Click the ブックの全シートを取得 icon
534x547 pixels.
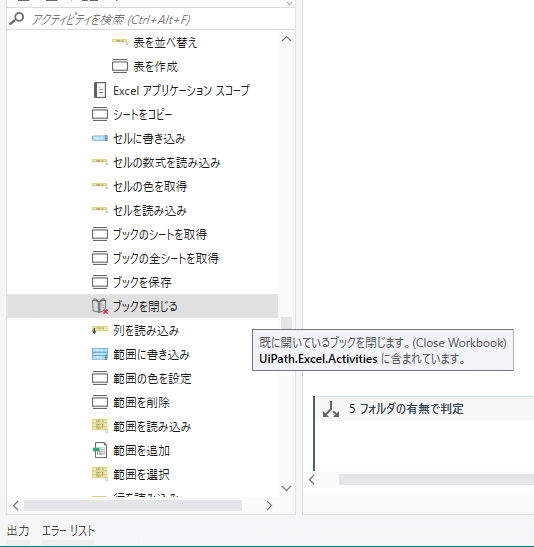point(100,258)
